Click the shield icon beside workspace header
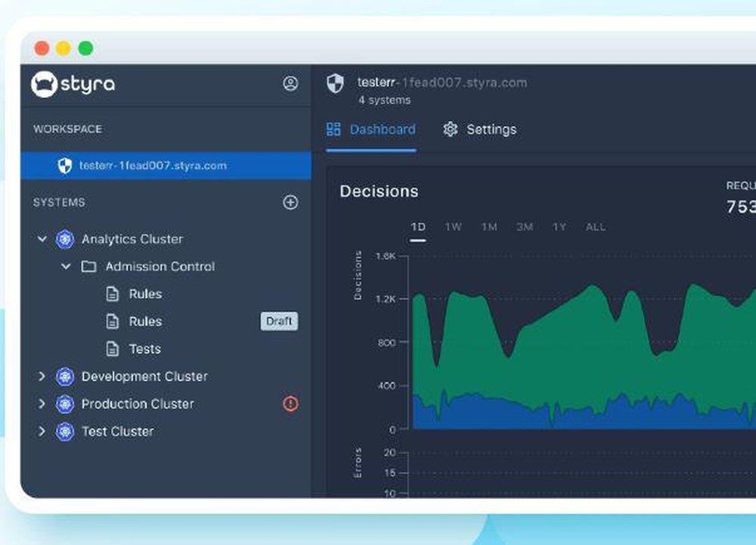 tap(336, 83)
